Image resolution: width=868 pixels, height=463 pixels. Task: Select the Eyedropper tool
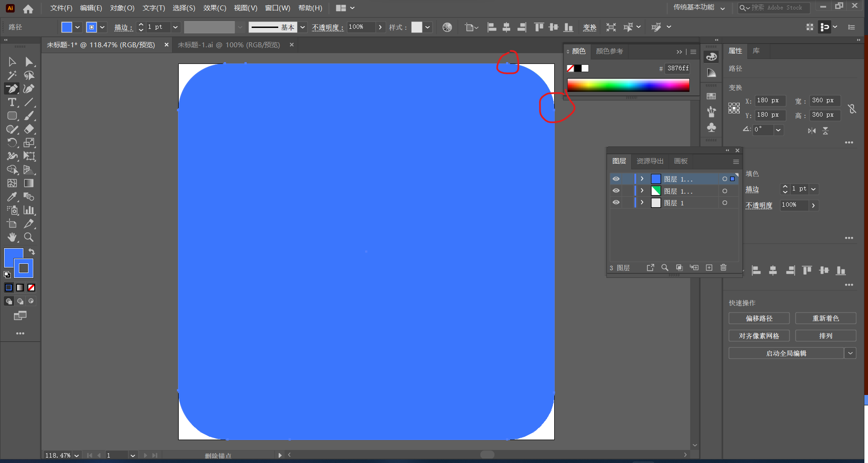[x=12, y=197]
